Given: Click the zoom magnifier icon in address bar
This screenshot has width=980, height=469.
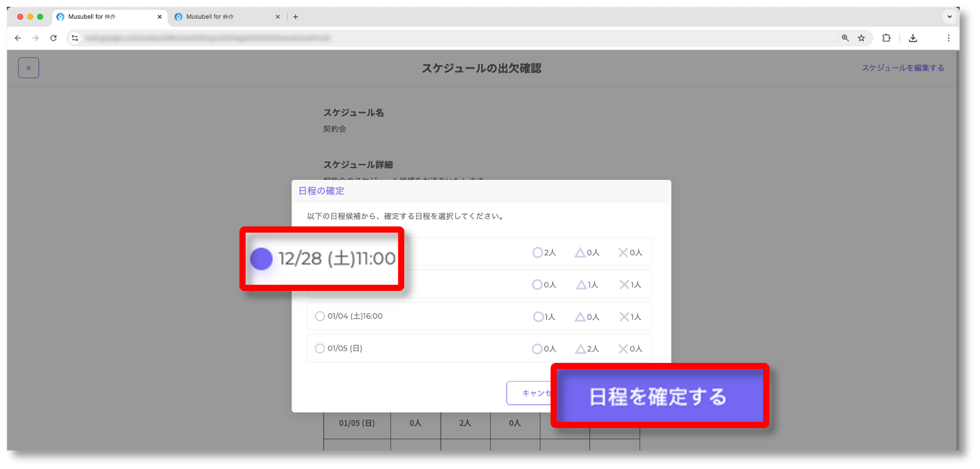Looking at the screenshot, I should click(x=845, y=38).
